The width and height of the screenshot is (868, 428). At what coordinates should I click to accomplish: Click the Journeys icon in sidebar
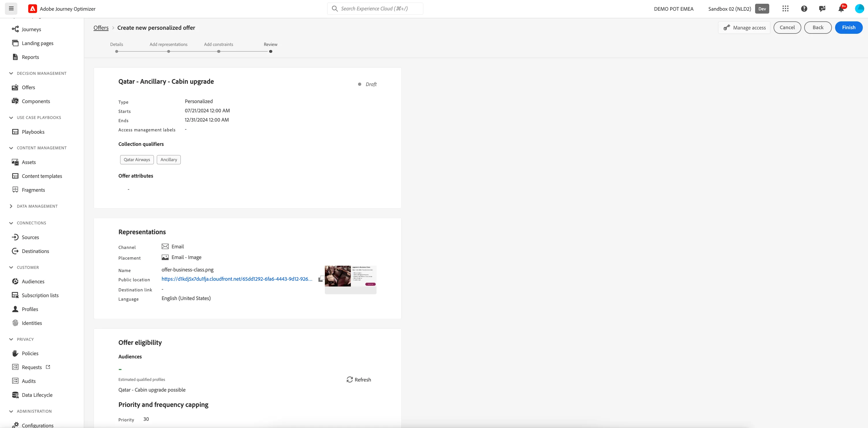(x=15, y=29)
